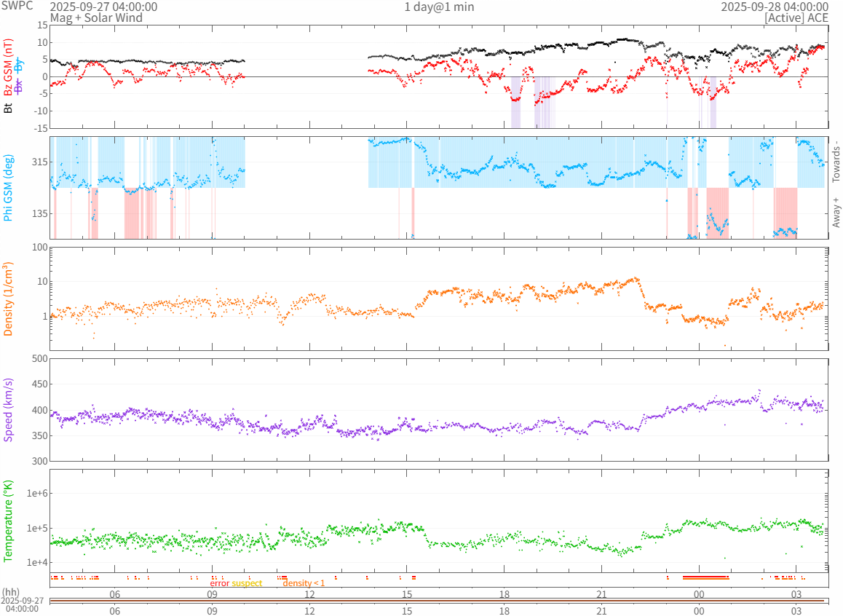Click the purple Speed (km/s) axis label
This screenshot has height=616, width=843.
click(x=8, y=410)
